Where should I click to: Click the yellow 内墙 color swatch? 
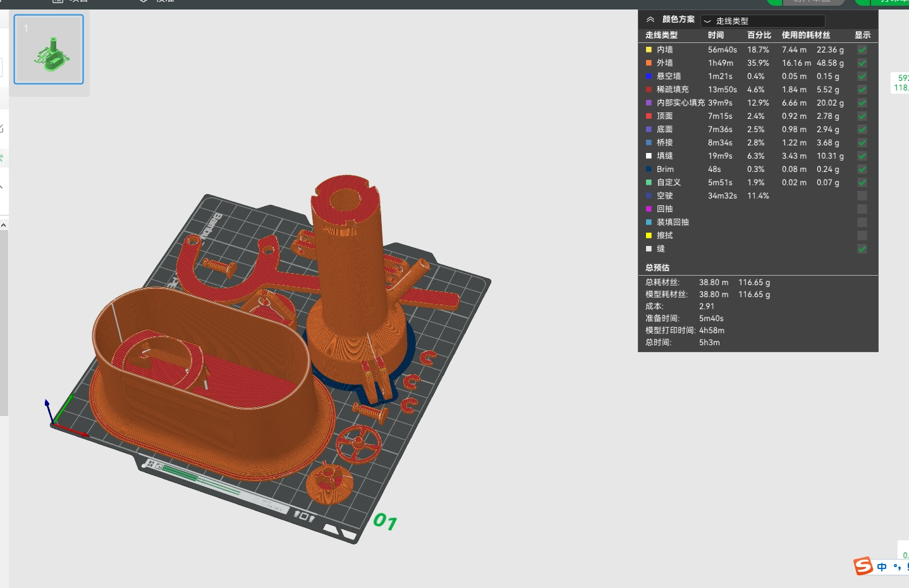pos(649,50)
